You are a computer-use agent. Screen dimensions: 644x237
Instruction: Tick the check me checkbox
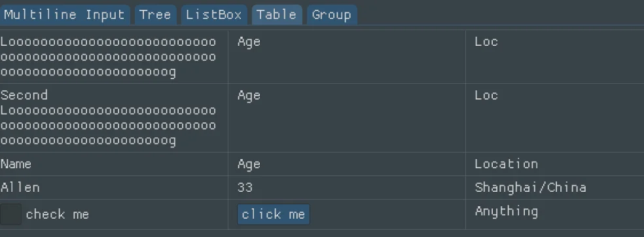(x=10, y=214)
